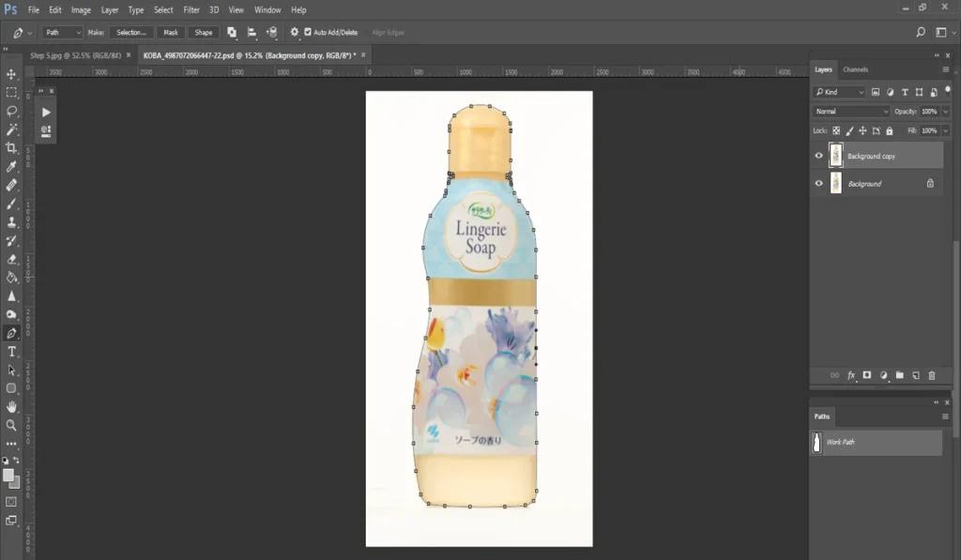Viewport: 961px width, 560px height.
Task: Select the History Brush tool
Action: tap(11, 240)
